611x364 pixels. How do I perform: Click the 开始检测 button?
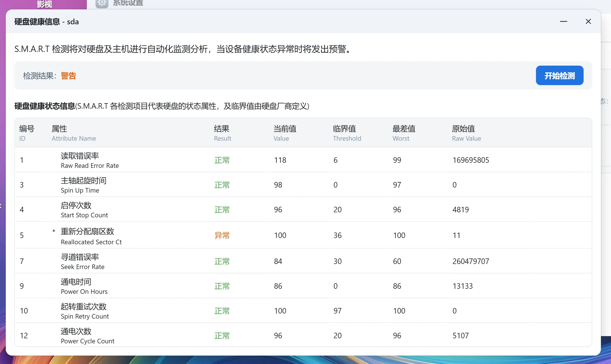[x=559, y=75]
